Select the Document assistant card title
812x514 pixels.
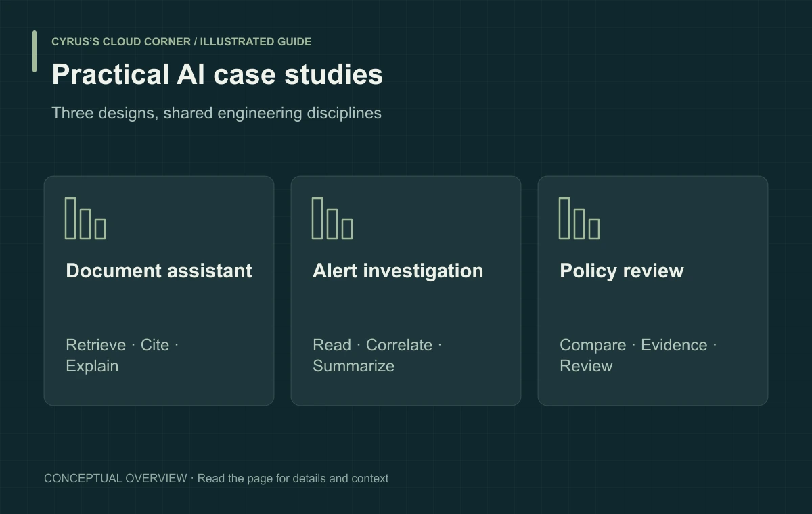tap(159, 271)
